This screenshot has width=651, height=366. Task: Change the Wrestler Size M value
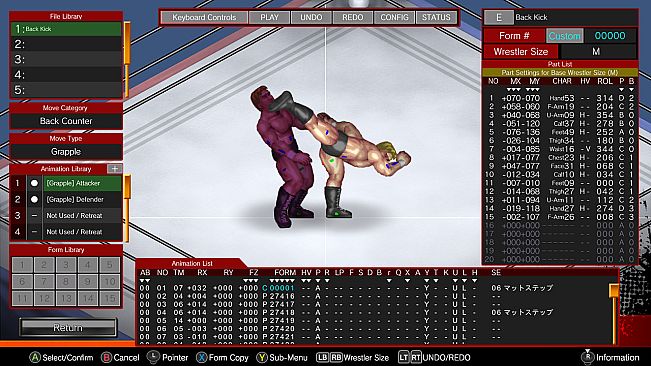[596, 51]
